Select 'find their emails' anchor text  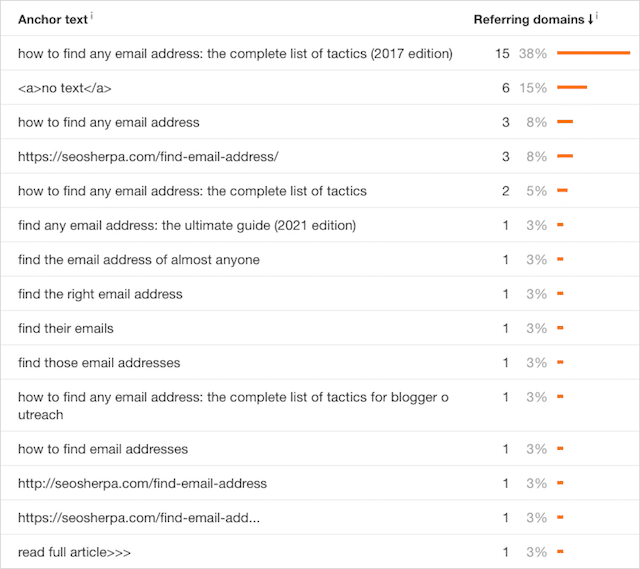[66, 328]
